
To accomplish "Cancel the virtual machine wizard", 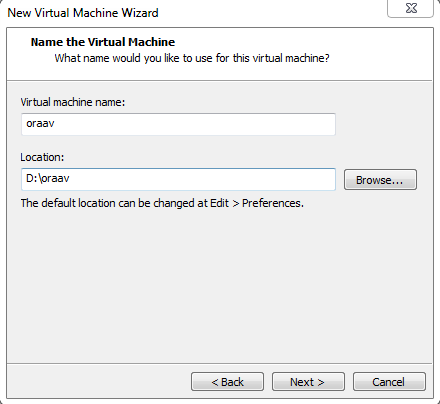I will [389, 382].
